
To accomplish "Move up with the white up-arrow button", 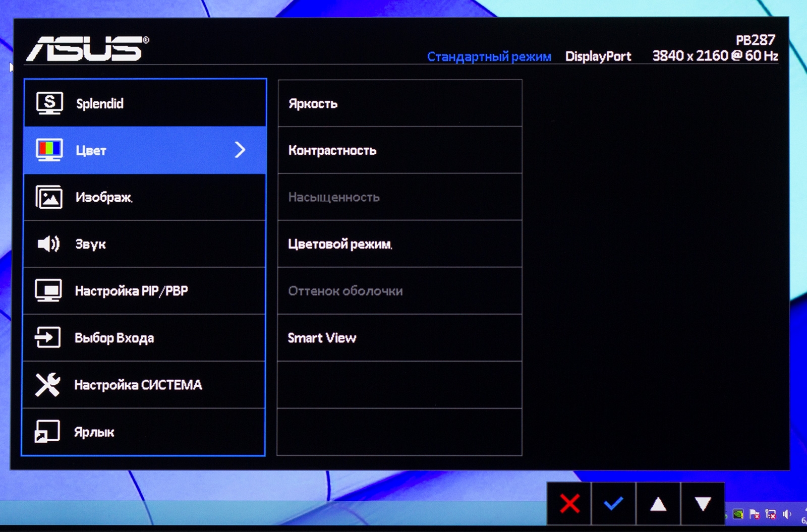I will [658, 504].
